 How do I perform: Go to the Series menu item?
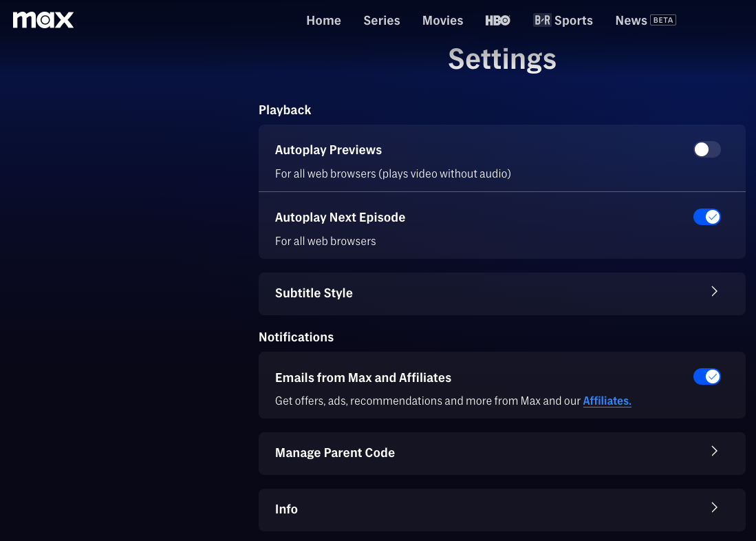pyautogui.click(x=382, y=20)
